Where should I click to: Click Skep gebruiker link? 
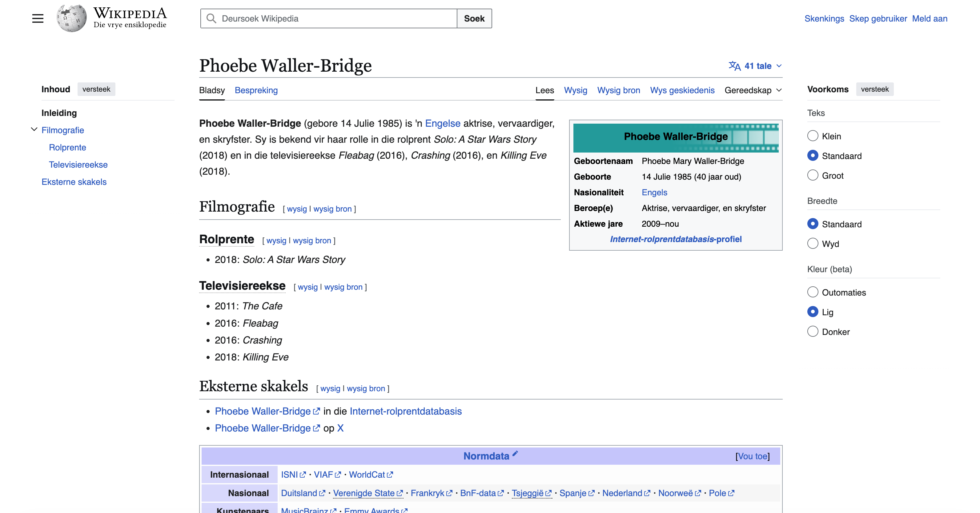click(x=878, y=18)
